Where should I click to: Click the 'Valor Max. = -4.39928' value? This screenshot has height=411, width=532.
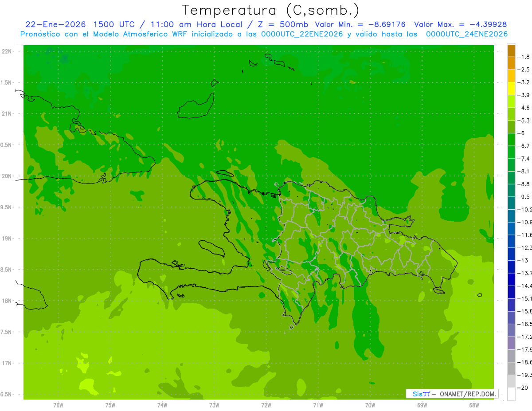pos(460,24)
